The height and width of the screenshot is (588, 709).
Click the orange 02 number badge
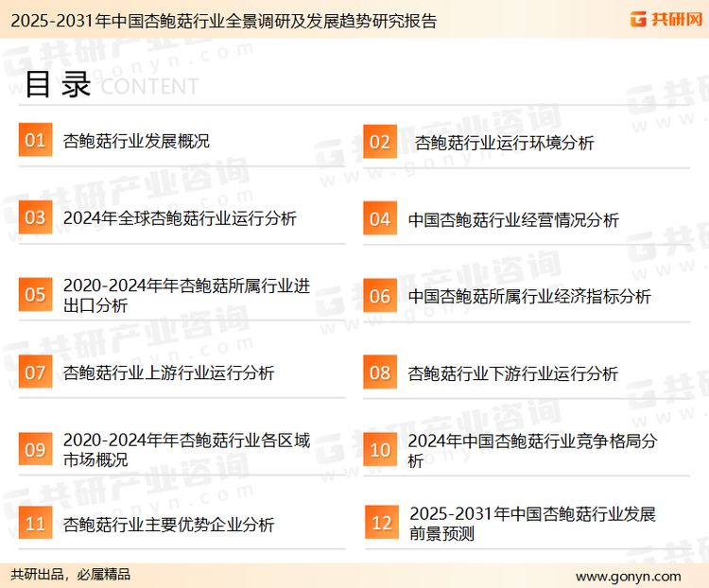coord(380,142)
